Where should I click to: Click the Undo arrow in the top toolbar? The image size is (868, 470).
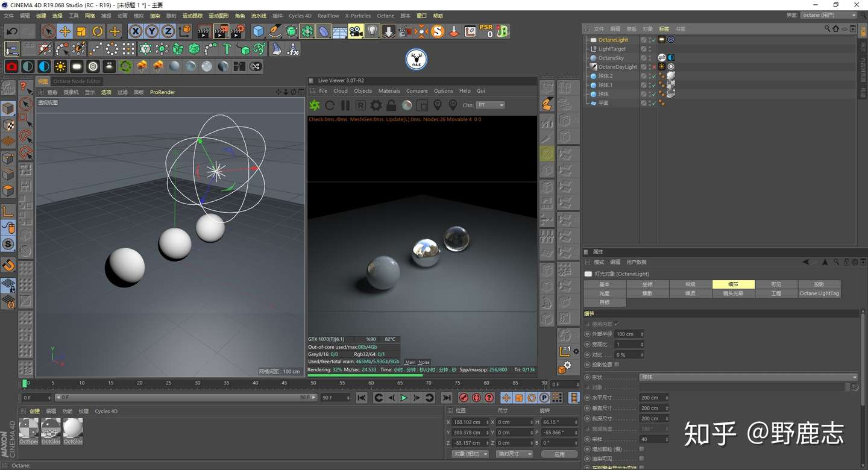[11, 31]
